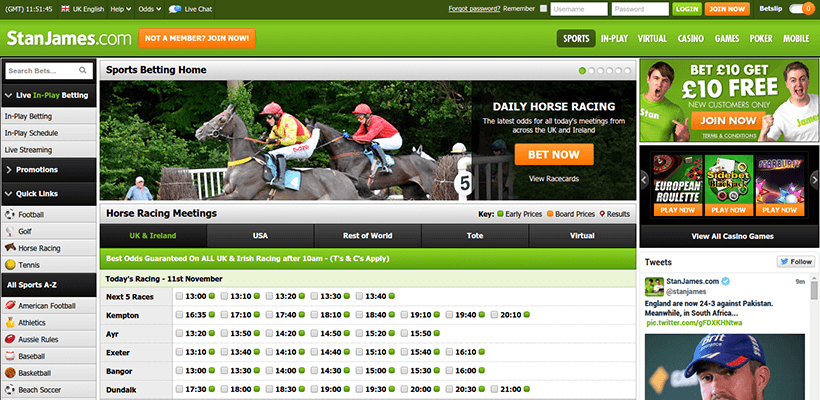This screenshot has width=820, height=400.
Task: Select the Horse Racing sport icon
Action: (10, 248)
